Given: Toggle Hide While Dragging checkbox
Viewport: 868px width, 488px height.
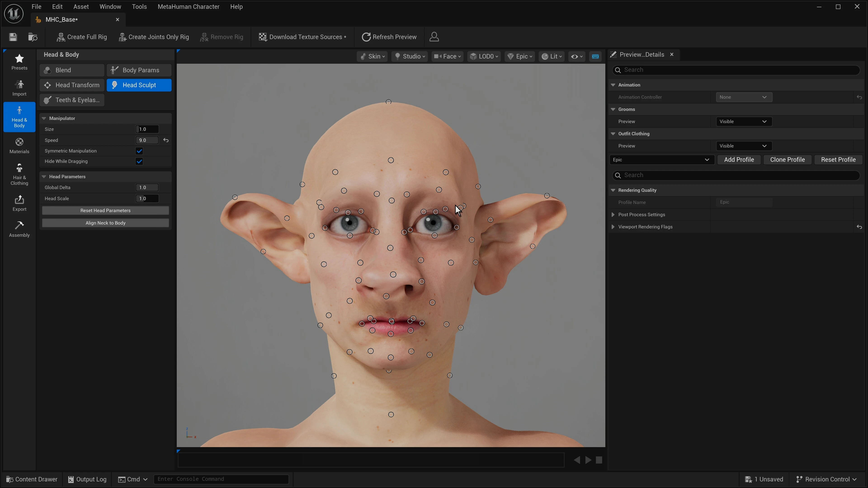Looking at the screenshot, I should click(139, 161).
